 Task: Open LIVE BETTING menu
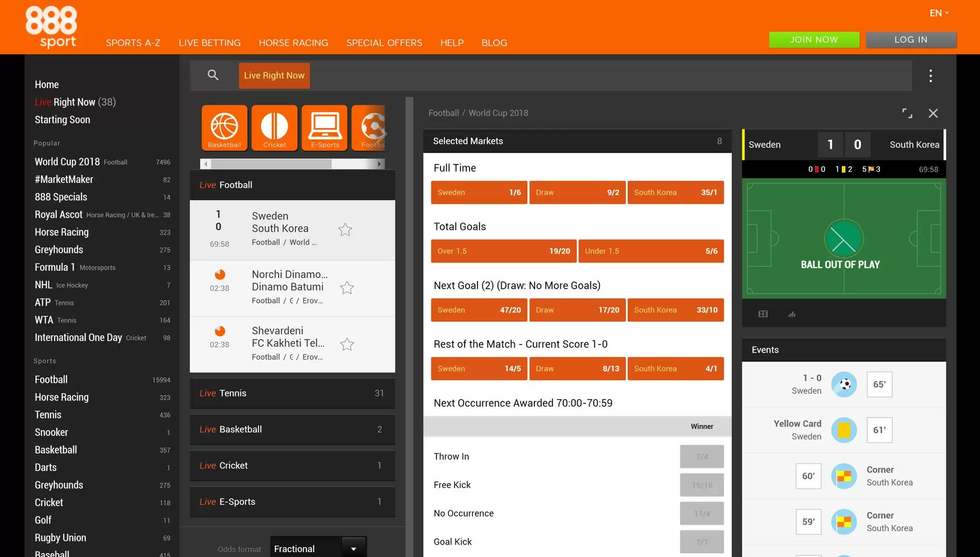point(209,43)
